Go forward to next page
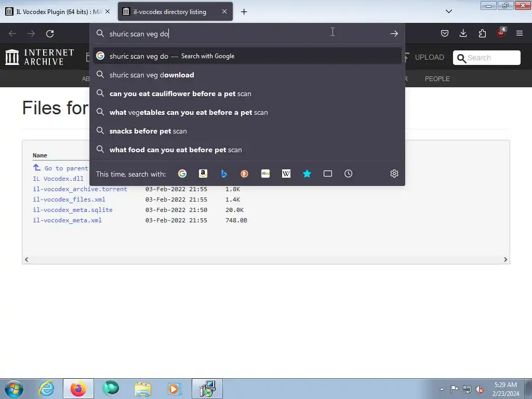Screen dimensions: 532x399 coord(31,34)
